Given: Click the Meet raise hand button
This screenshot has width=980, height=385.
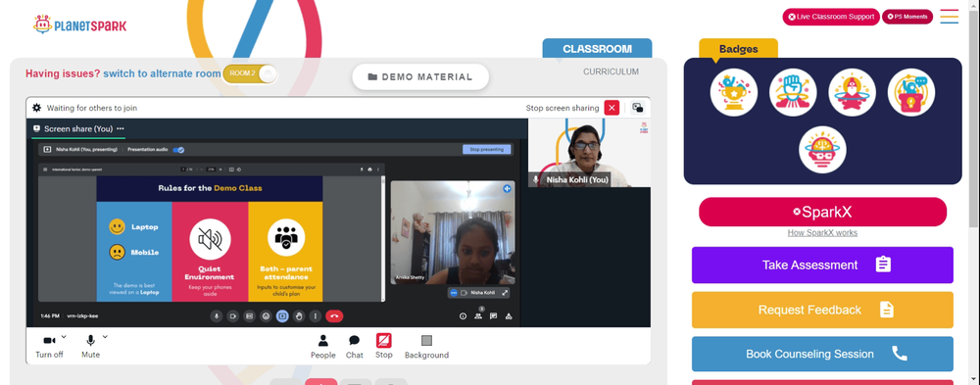Looking at the screenshot, I should point(299,316).
